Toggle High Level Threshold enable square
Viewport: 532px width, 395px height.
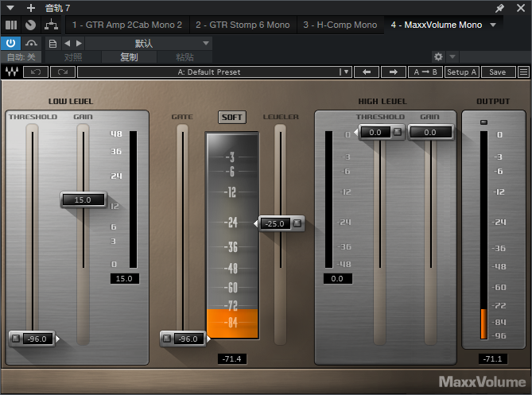click(398, 132)
